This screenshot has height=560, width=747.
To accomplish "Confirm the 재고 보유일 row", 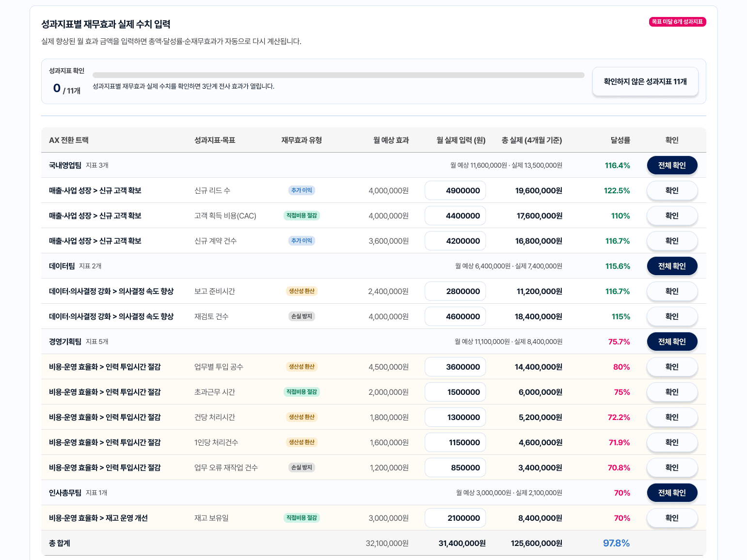I will [x=672, y=518].
